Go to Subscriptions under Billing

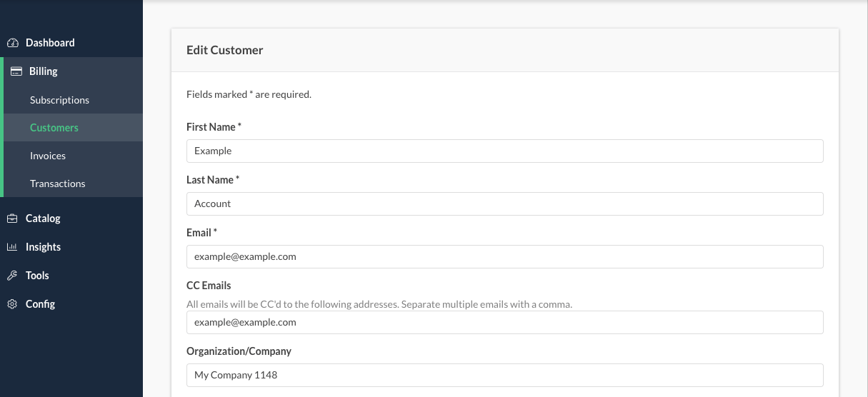(59, 100)
